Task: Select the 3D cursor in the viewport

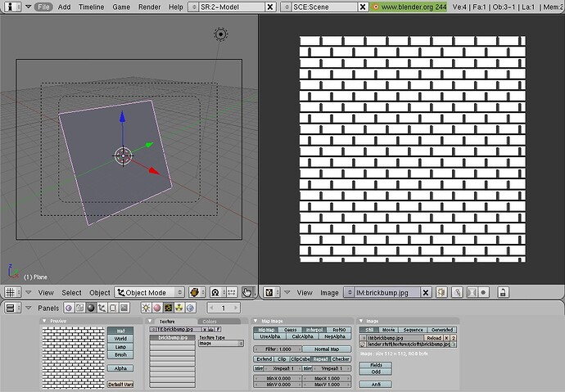Action: (x=123, y=155)
